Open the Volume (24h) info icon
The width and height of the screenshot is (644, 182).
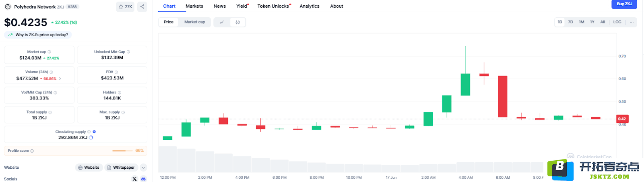tap(51, 72)
